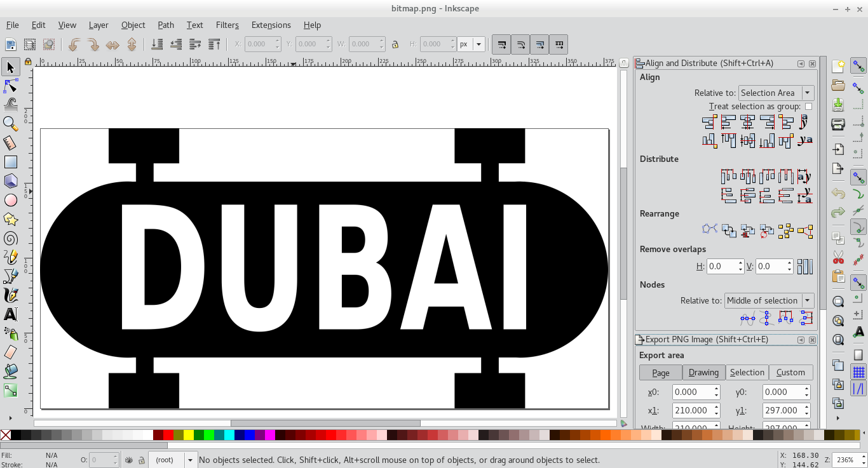Choose the Calligraphy tool
Viewport: 868px width, 468px height.
point(10,295)
